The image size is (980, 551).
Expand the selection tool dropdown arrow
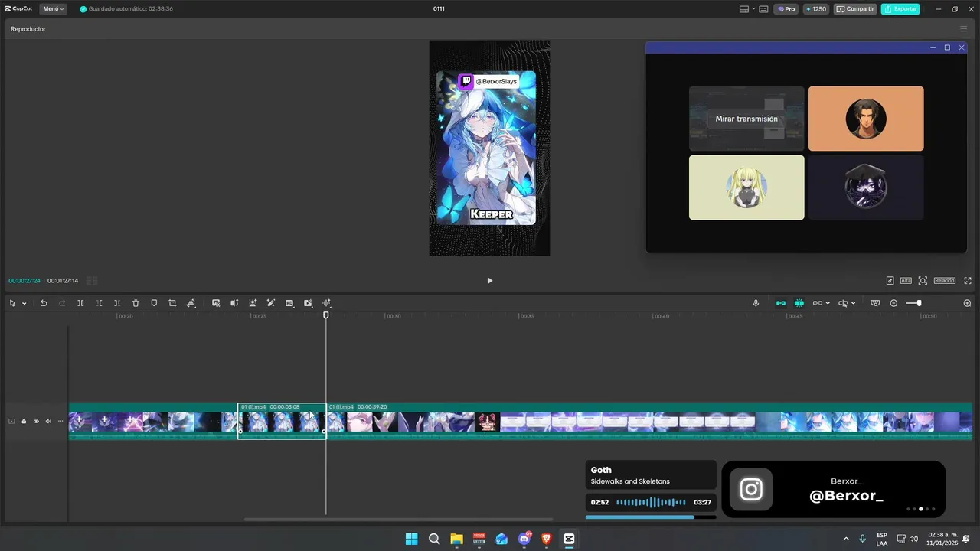(24, 303)
